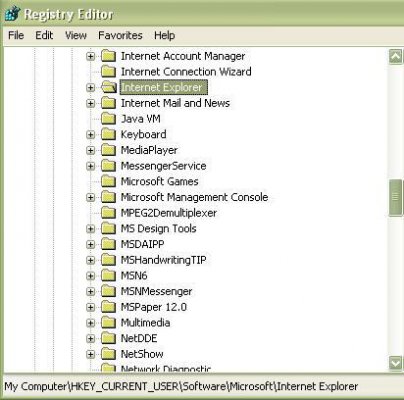This screenshot has width=404, height=400.
Task: Expand the NetDDE key
Action: click(90, 338)
